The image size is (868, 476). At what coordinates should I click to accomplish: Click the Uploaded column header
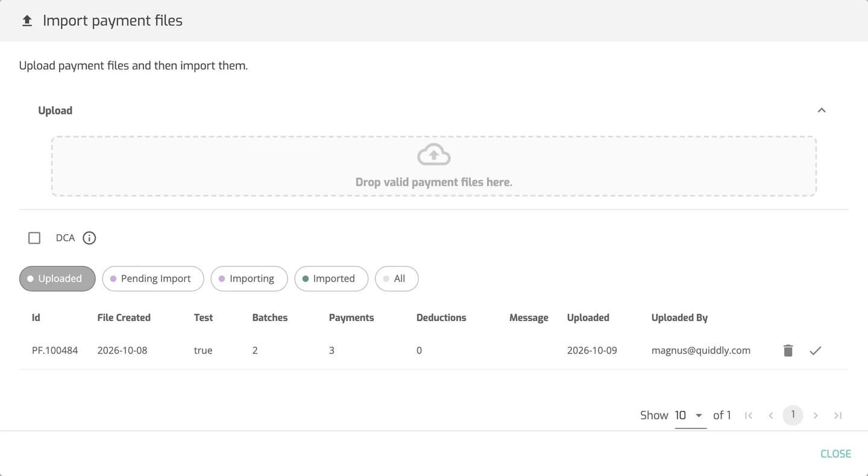point(588,318)
